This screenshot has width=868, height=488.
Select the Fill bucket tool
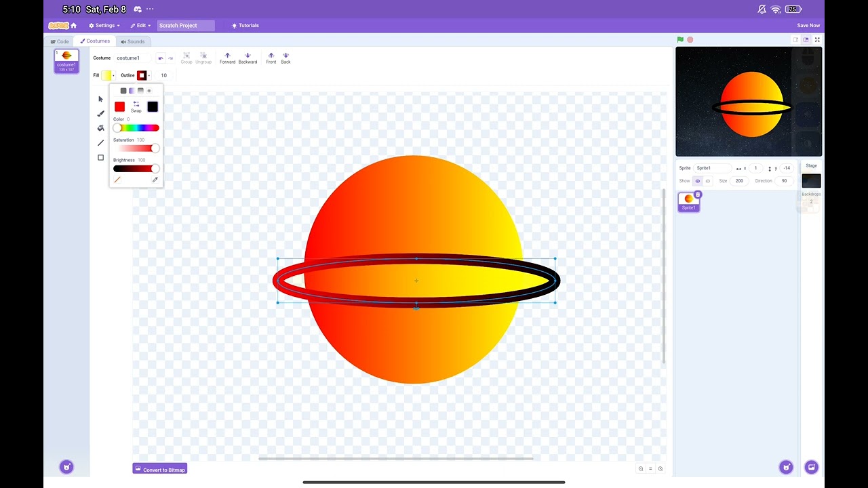point(100,128)
